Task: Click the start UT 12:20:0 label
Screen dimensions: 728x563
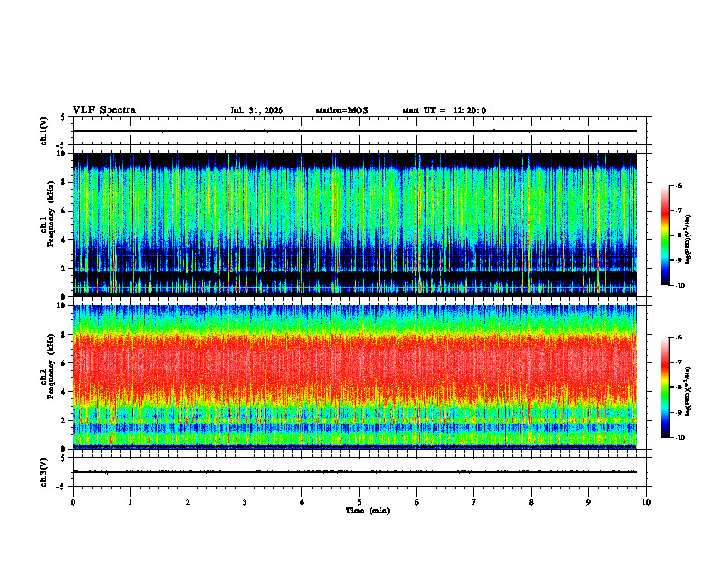Action: tap(444, 110)
